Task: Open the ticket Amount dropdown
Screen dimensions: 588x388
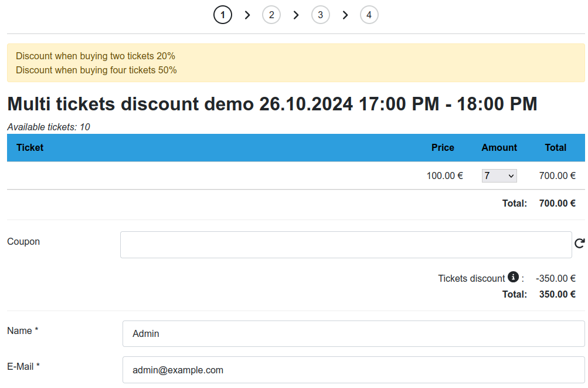Action: (499, 176)
